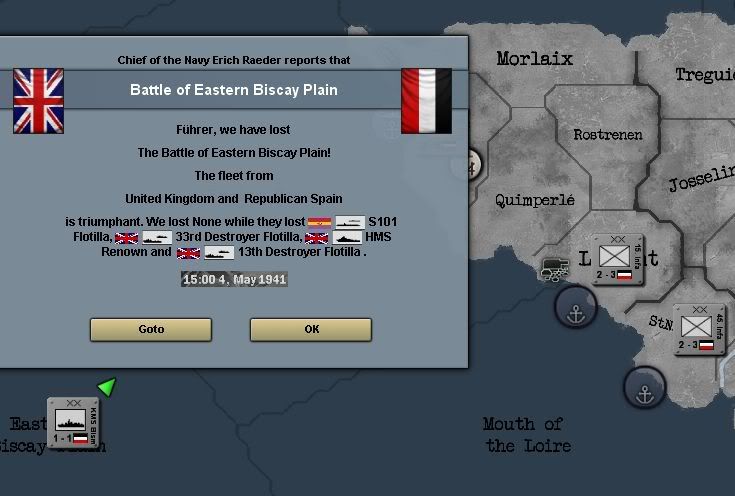Click the Treguier province label

click(x=705, y=75)
